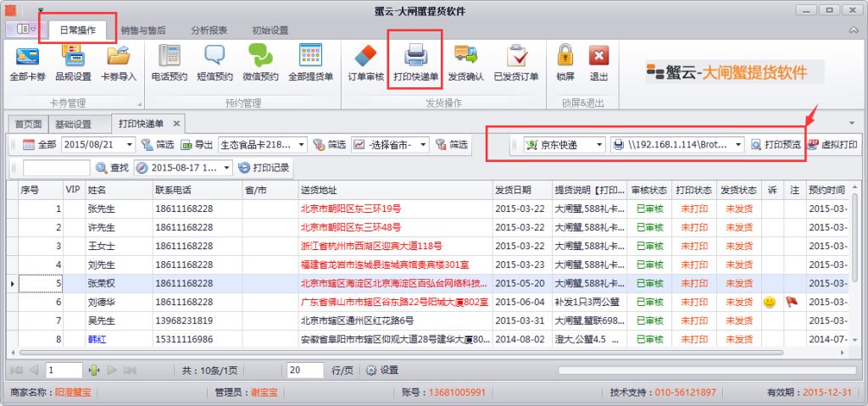Screen dimensions: 868x406
Task: Switch to 初始设置 ribbon tab
Action: (270, 31)
